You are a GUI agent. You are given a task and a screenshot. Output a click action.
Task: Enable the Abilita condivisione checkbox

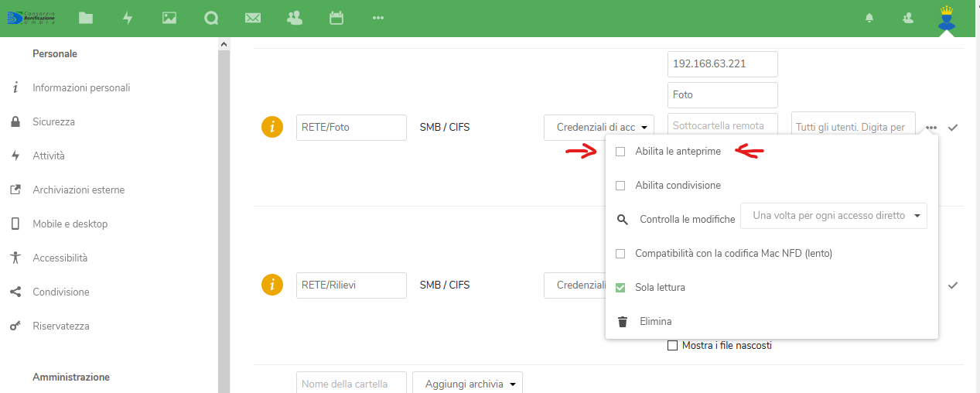(620, 186)
